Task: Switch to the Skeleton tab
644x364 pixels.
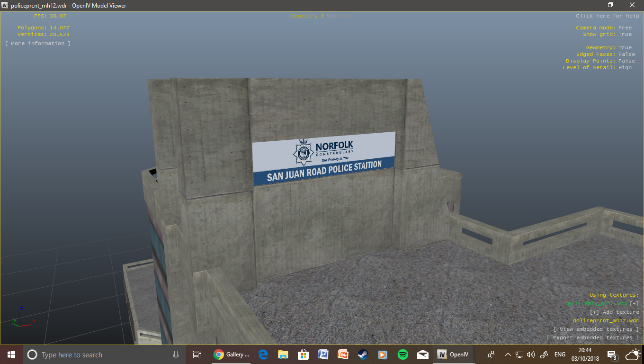Action: pos(340,16)
